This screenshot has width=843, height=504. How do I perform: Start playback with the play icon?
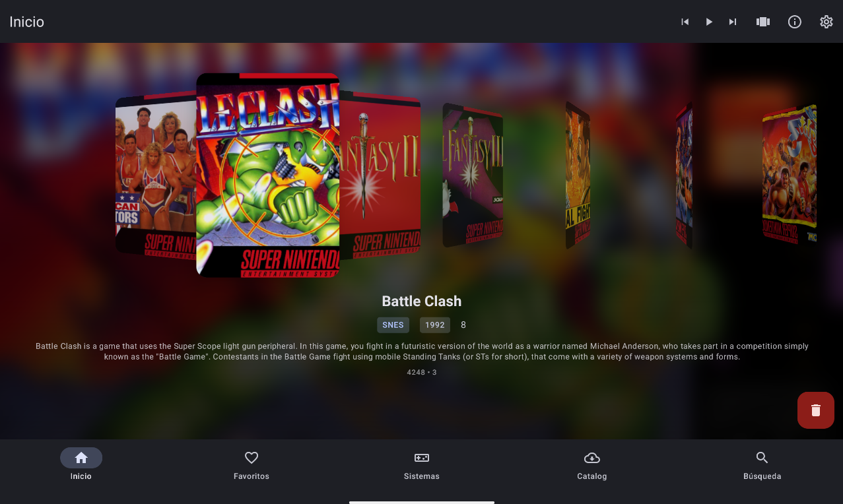pos(709,22)
